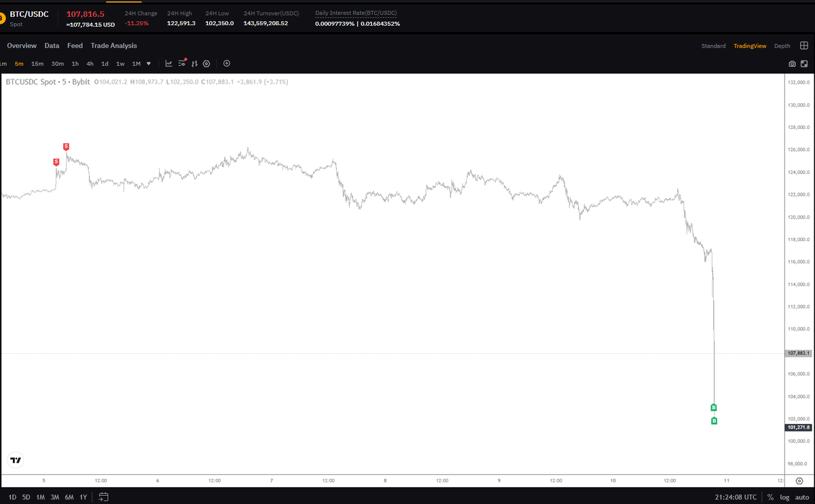815x504 pixels.
Task: Open indicators icon with red dot
Action: [182, 63]
